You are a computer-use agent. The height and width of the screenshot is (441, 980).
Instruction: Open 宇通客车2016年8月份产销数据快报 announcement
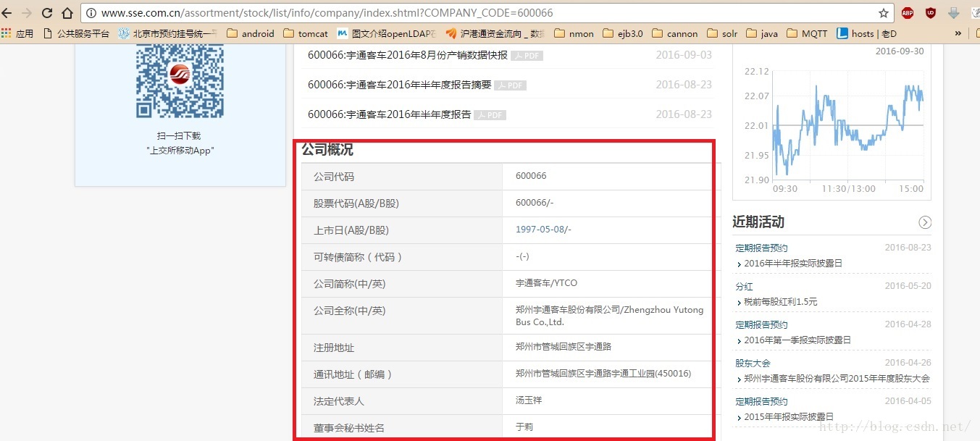[408, 55]
